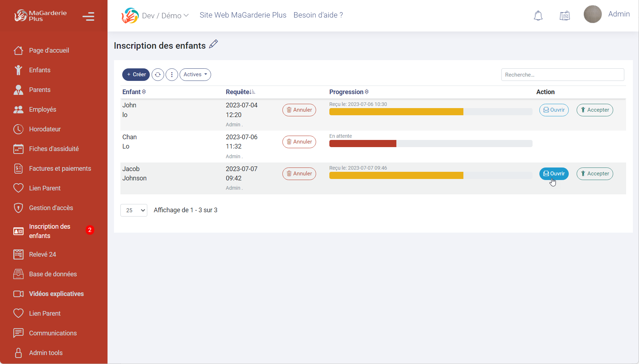Click the refresh list icon button
This screenshot has width=639, height=364.
tap(158, 74)
